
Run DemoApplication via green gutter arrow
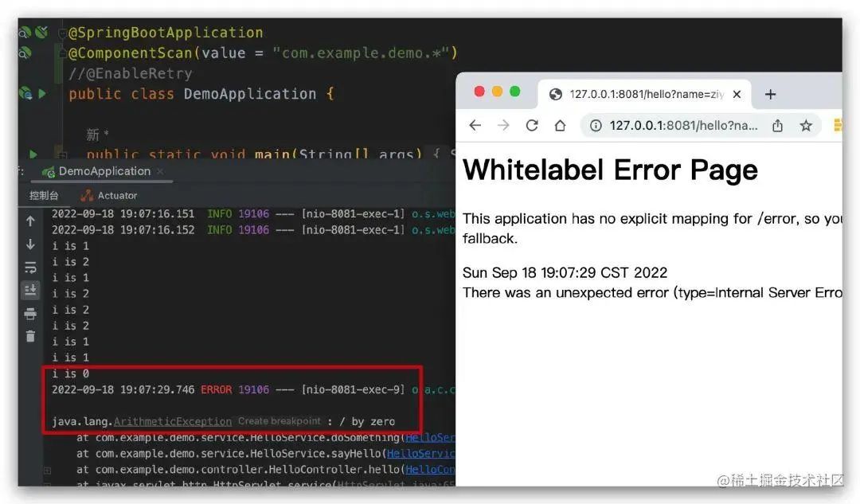(42, 94)
